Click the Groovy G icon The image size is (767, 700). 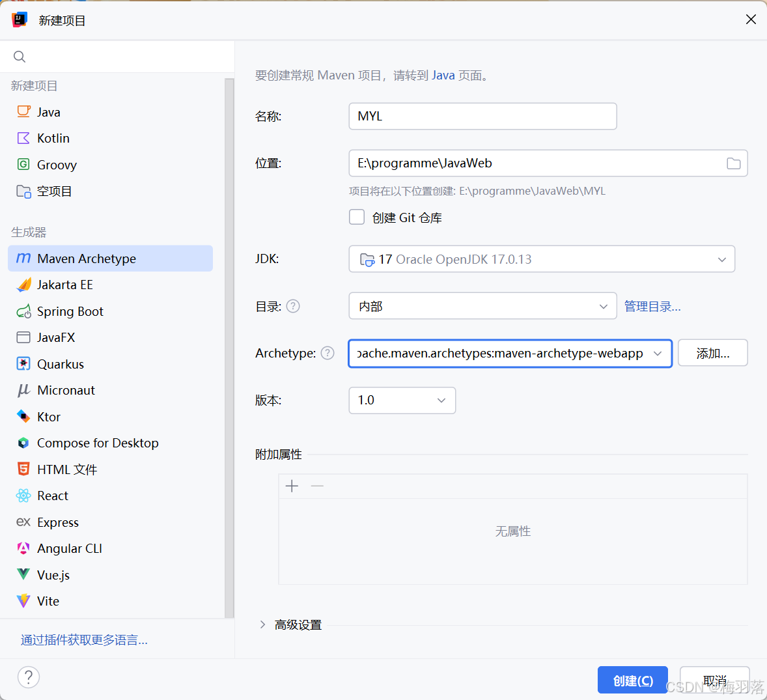coord(23,164)
